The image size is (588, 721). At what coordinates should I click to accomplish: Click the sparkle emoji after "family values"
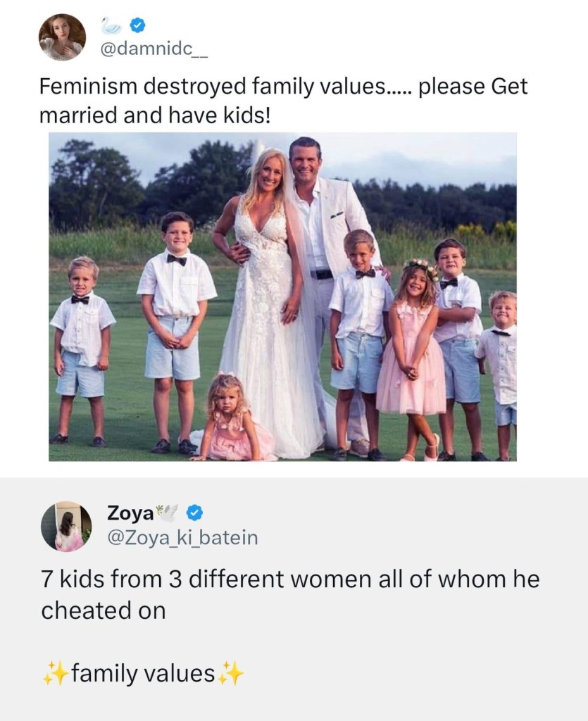coord(230,674)
